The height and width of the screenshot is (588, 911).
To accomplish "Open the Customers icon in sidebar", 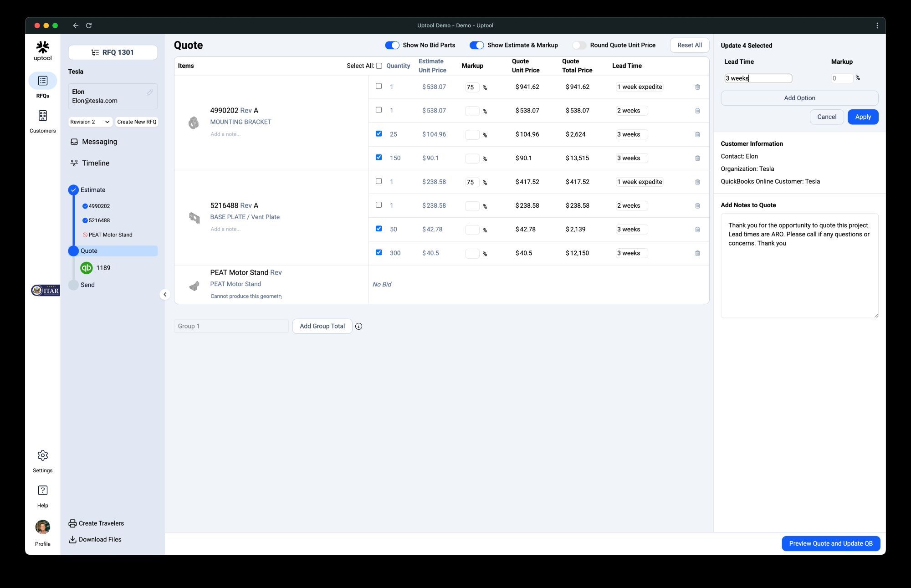I will [x=43, y=116].
